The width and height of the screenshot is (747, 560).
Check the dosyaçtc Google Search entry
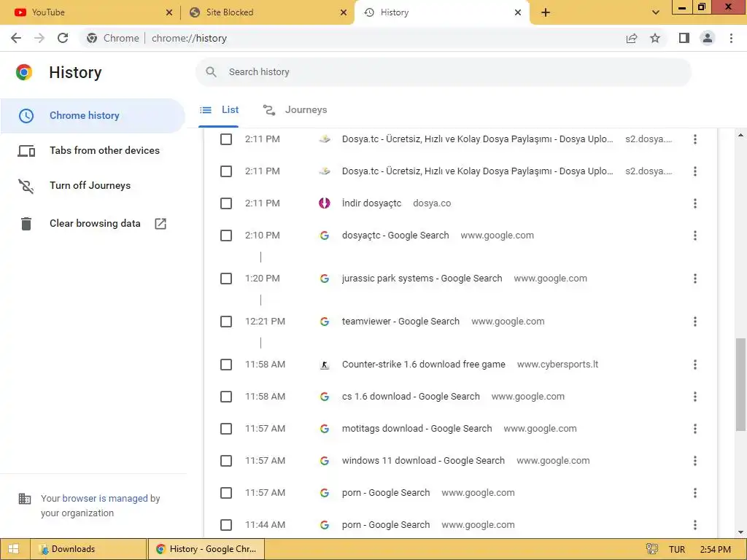click(x=226, y=236)
